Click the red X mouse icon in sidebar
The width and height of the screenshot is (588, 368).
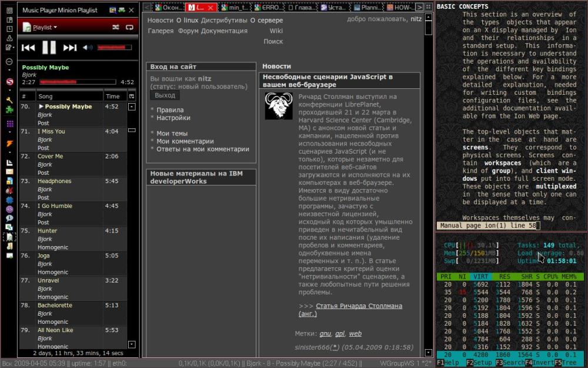[x=9, y=190]
